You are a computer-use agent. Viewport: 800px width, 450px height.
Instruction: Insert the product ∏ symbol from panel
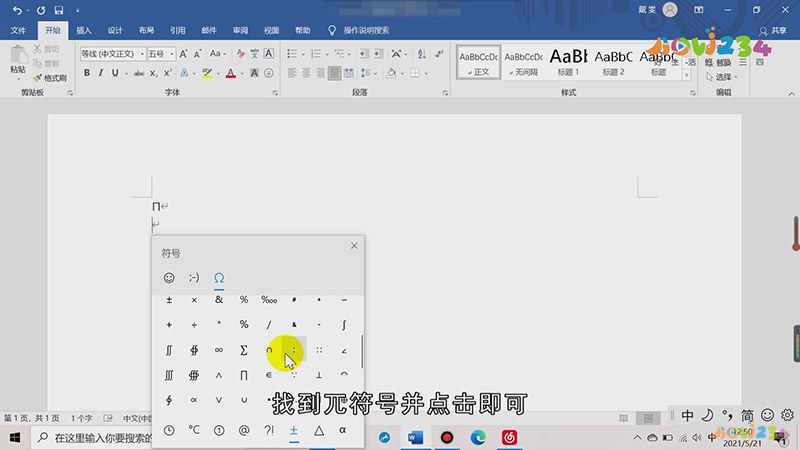pos(244,375)
